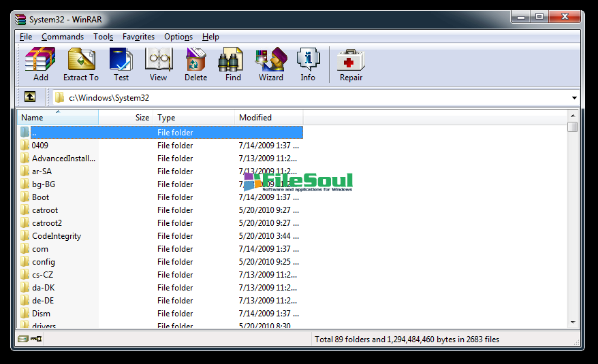Click the scrollbar down arrow

572,322
